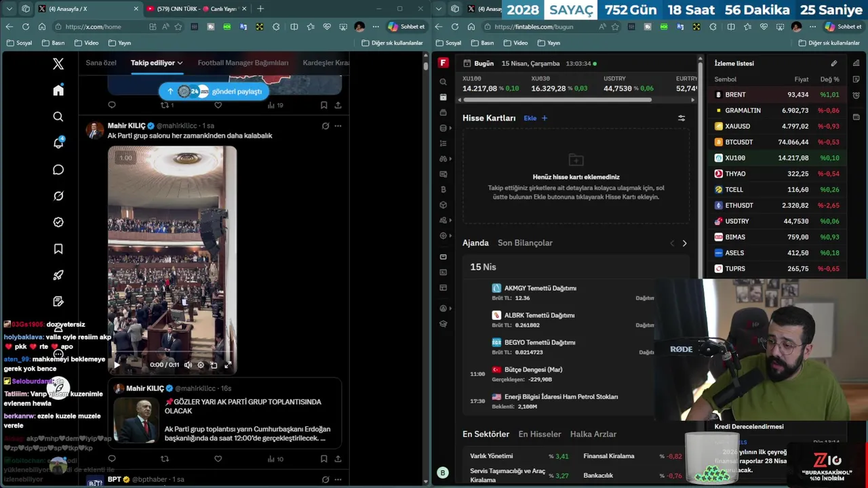This screenshot has width=868, height=488.
Task: Open Sohbet et Copilot button in left browser
Action: 406,26
